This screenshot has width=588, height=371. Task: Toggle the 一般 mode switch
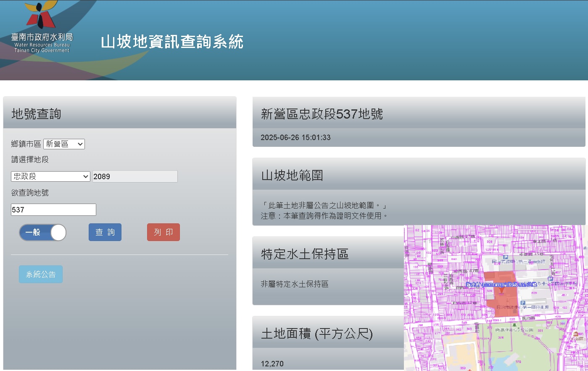[42, 232]
